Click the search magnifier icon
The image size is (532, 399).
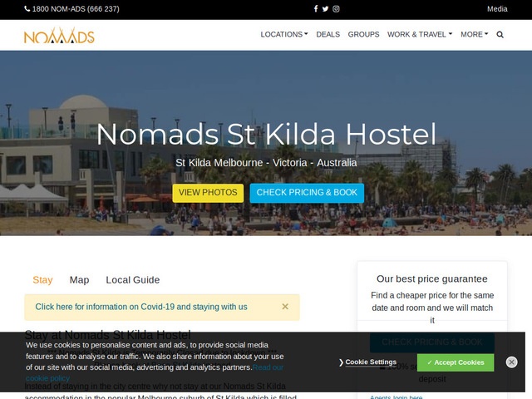pos(500,35)
